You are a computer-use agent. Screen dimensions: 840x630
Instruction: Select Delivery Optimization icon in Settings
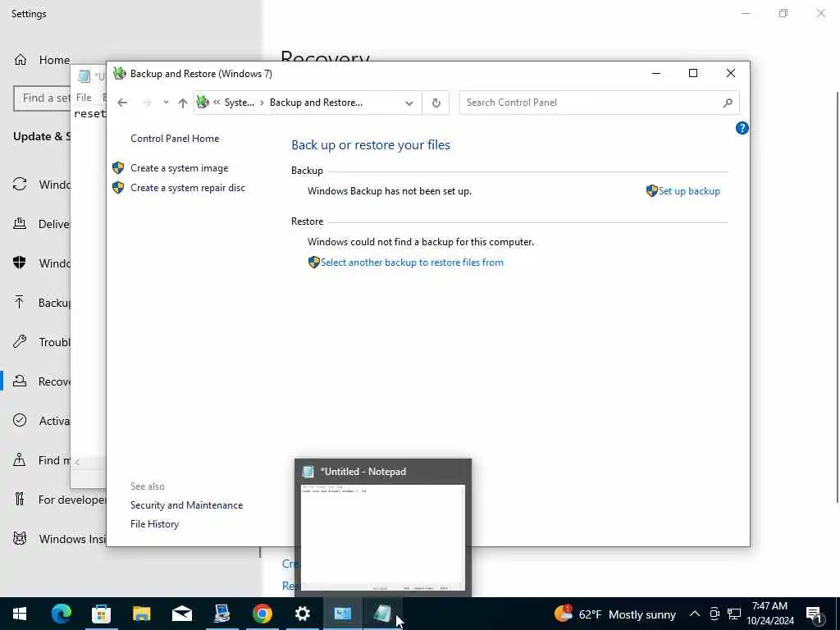point(20,223)
